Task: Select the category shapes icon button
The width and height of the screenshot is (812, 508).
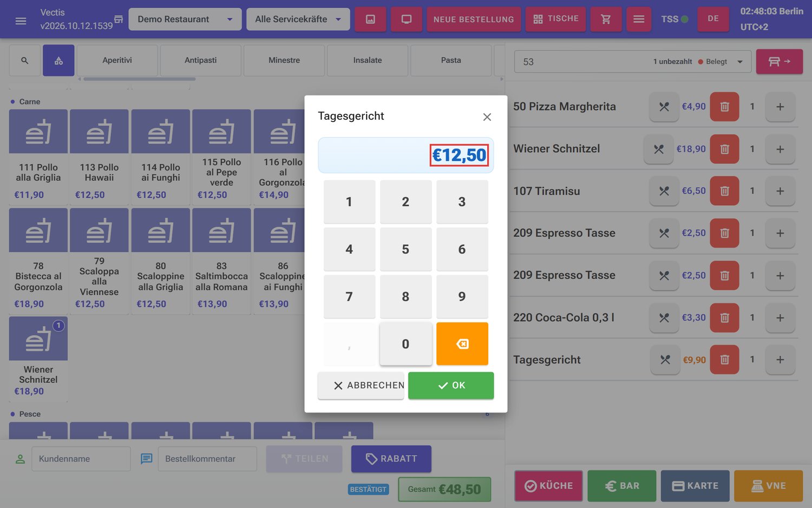Action: pos(58,61)
